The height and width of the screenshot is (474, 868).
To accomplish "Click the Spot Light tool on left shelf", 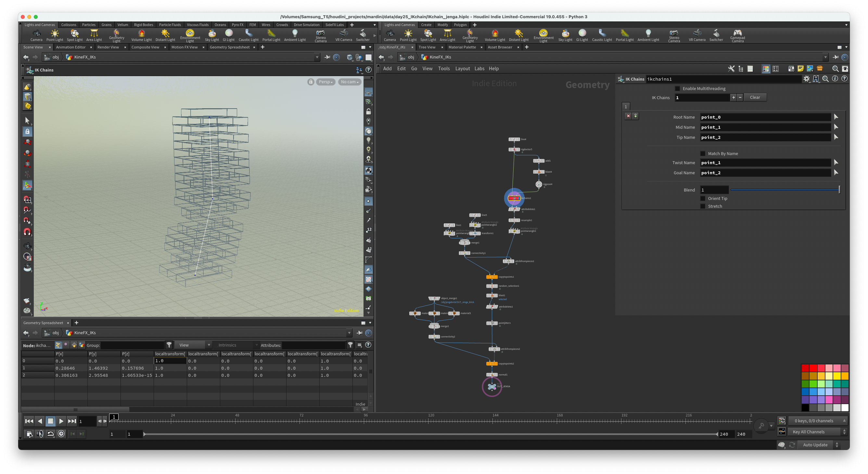I will 74,35.
